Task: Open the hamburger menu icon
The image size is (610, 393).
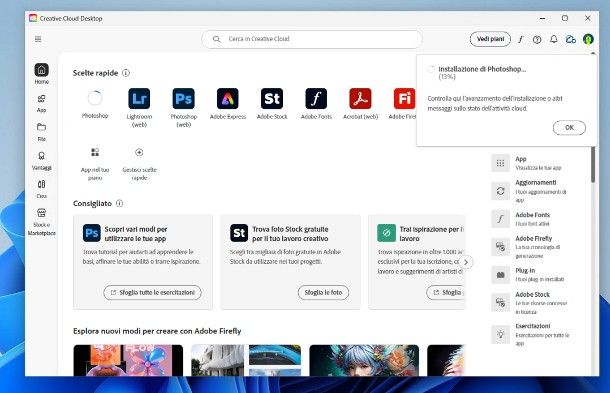Action: pos(38,39)
